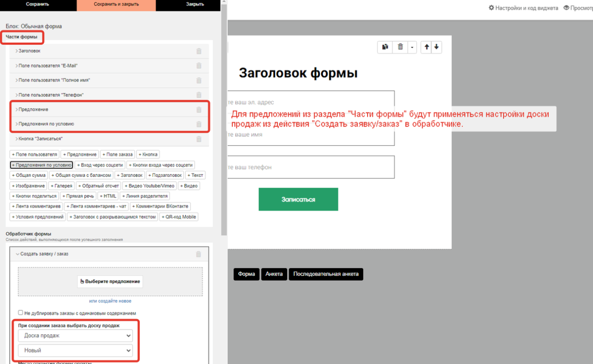Move the block up with arrow icon
Viewport: 593px width, 364px height.
tap(427, 47)
